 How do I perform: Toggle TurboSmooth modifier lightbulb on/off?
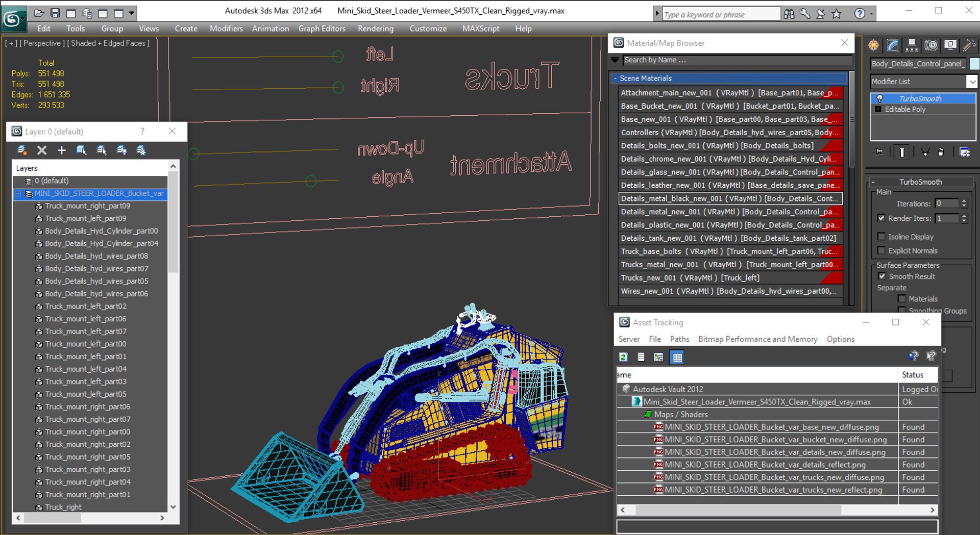879,98
